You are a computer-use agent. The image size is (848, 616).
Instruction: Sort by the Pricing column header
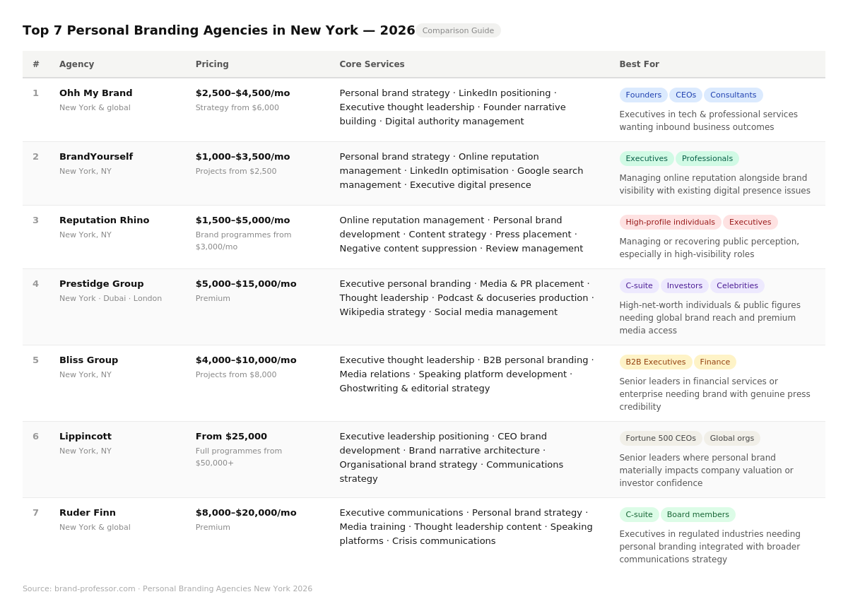212,64
